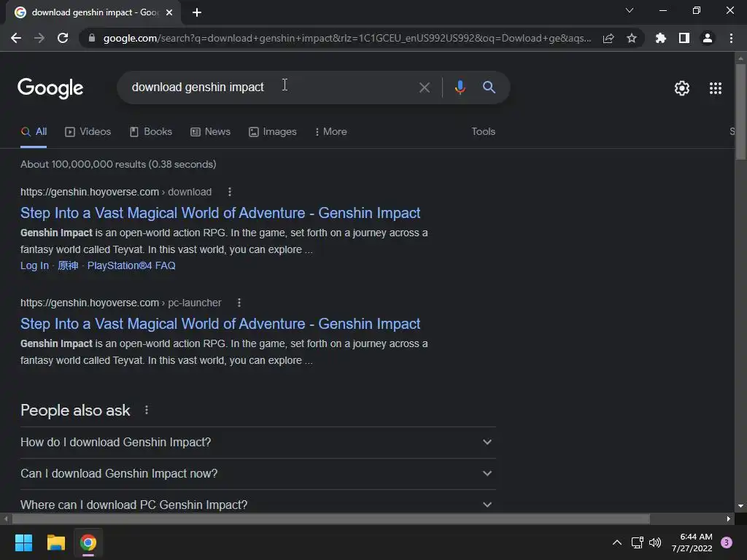
Task: Open Chrome's three-dot menu
Action: [731, 38]
